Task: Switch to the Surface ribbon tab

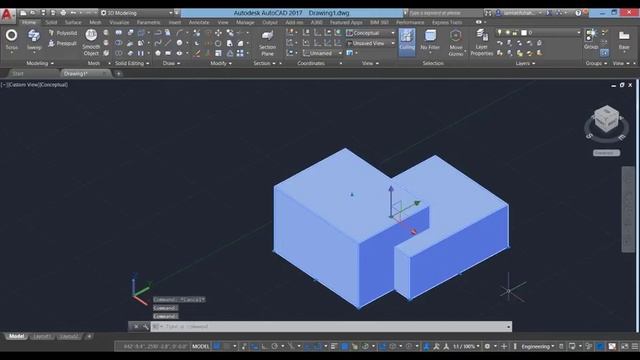Action: (x=73, y=22)
